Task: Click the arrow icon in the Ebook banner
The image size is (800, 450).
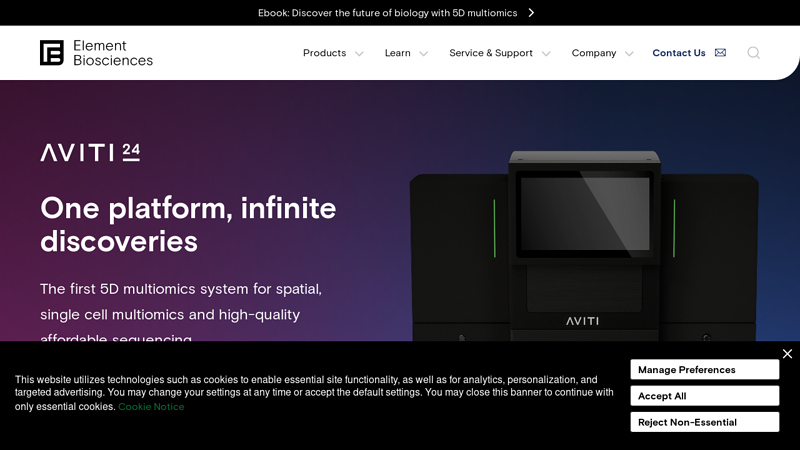Action: [x=531, y=13]
